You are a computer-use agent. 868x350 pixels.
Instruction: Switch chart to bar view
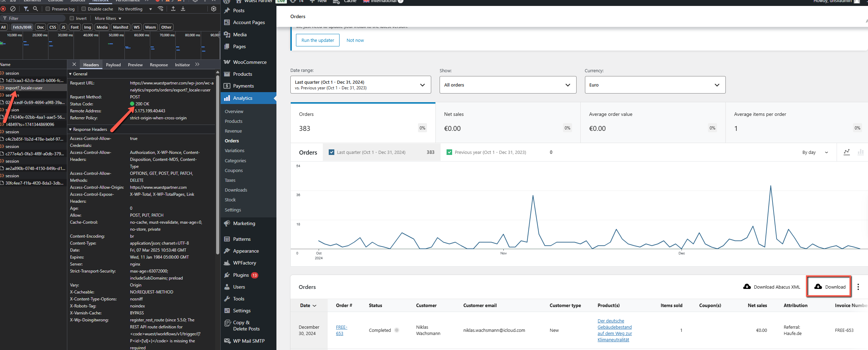tap(860, 152)
